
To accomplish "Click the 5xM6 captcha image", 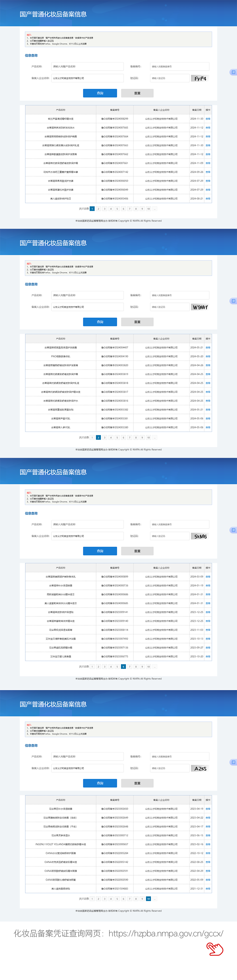I will [200, 536].
